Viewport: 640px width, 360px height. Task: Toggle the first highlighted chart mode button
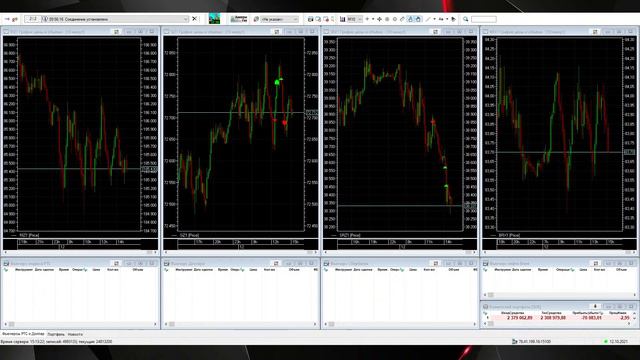pyautogui.click(x=410, y=19)
